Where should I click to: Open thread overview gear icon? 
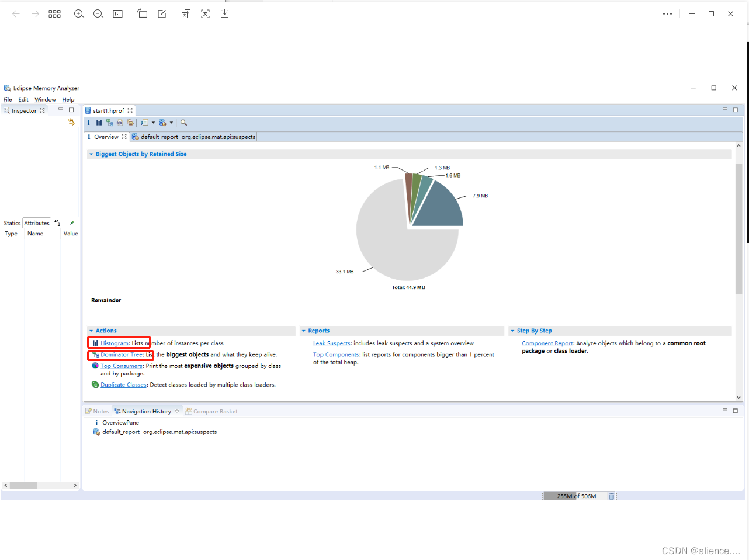[x=130, y=123]
